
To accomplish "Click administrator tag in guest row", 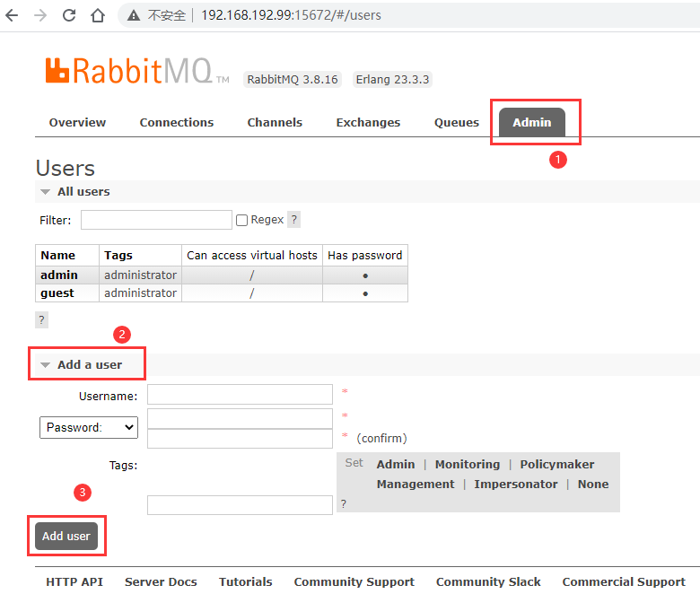I will [x=141, y=293].
